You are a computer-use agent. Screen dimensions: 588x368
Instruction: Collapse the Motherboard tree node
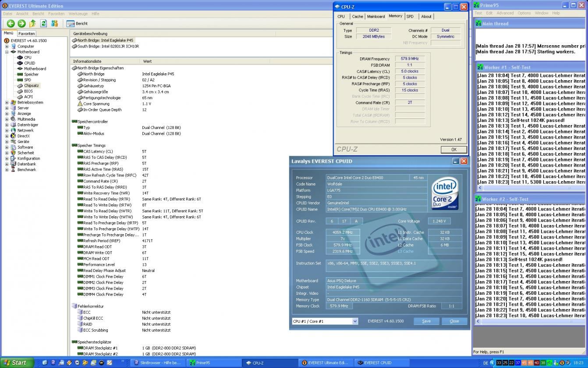click(x=7, y=52)
